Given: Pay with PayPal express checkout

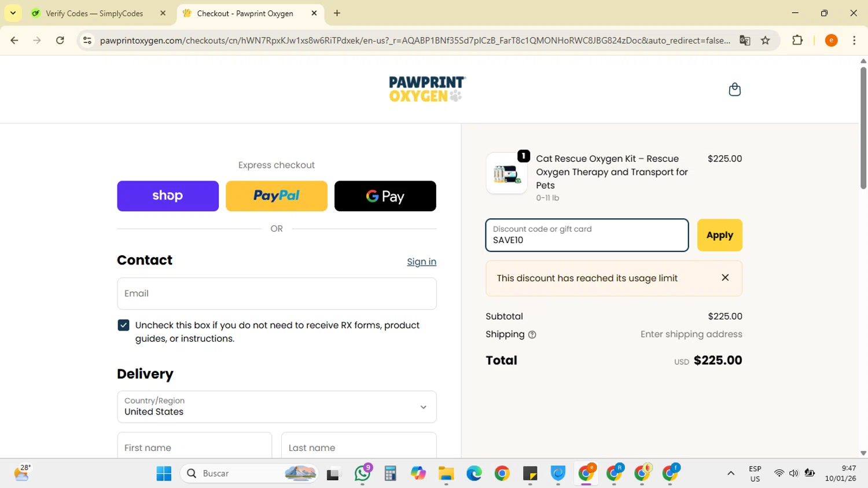Looking at the screenshot, I should click(x=277, y=196).
